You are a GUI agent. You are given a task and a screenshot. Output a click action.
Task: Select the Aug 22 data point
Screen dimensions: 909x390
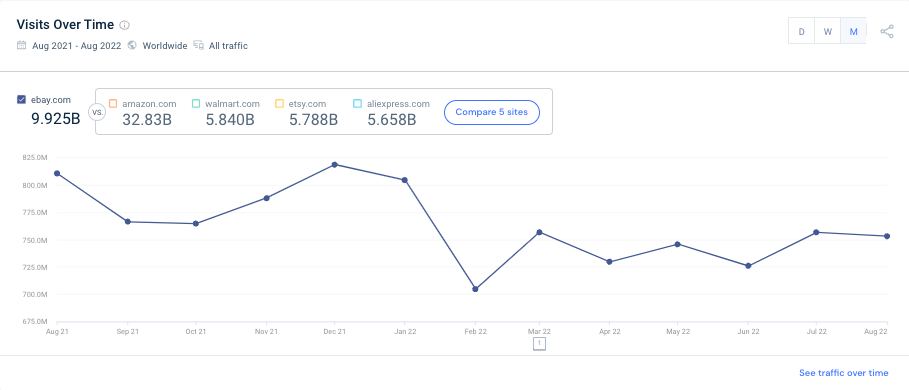(x=887, y=236)
